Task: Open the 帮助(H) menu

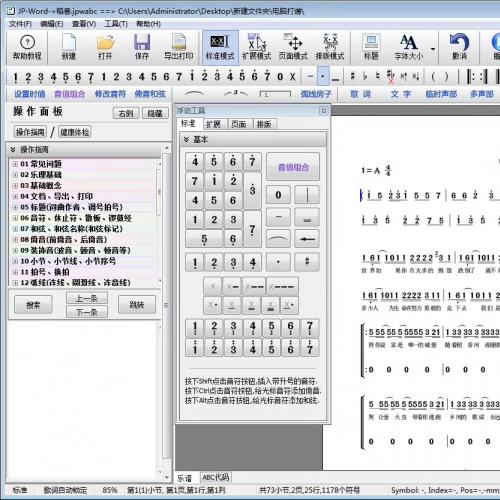Action: coord(148,24)
